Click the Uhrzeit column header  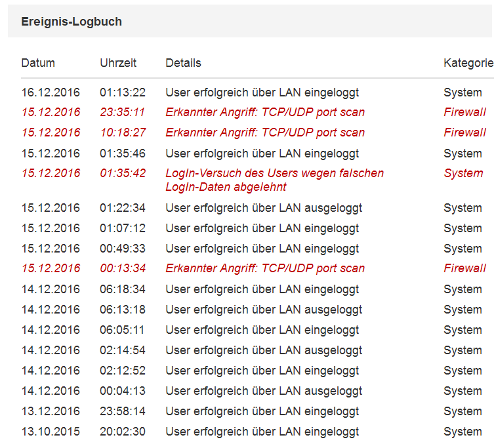[118, 63]
